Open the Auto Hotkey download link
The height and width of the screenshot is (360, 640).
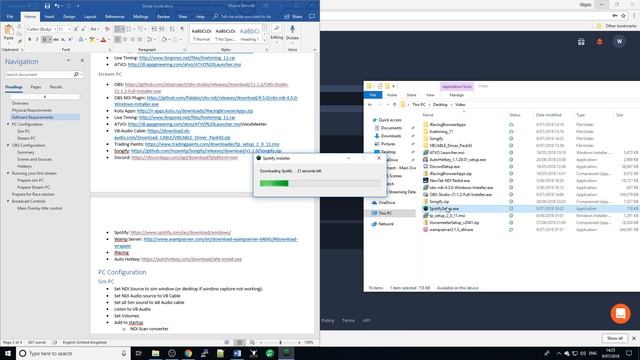click(x=191, y=259)
